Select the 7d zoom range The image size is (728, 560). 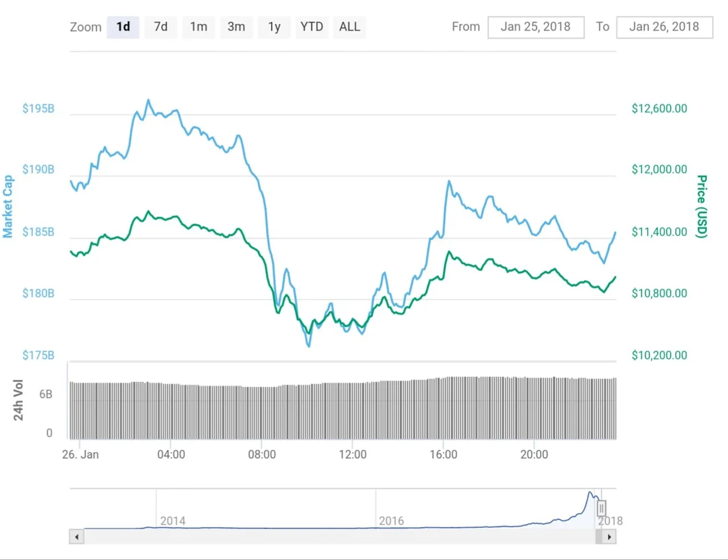point(161,27)
